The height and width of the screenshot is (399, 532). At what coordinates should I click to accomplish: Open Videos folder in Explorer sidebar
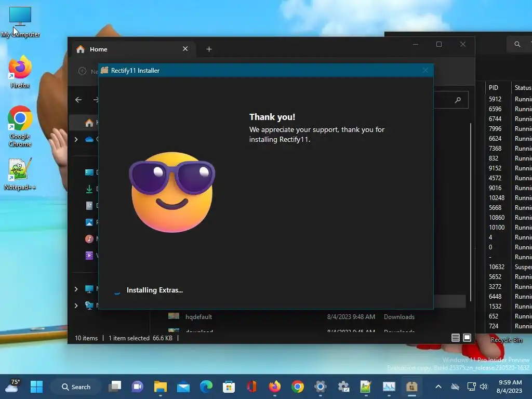[x=89, y=256]
